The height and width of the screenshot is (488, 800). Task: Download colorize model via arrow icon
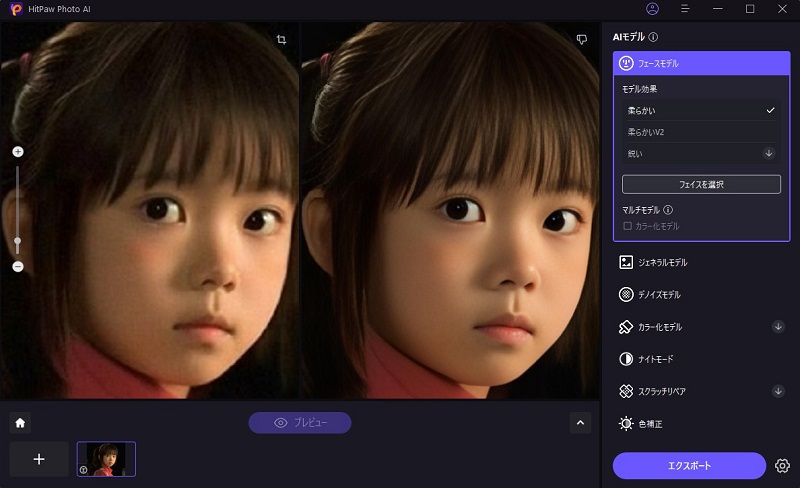pos(778,326)
